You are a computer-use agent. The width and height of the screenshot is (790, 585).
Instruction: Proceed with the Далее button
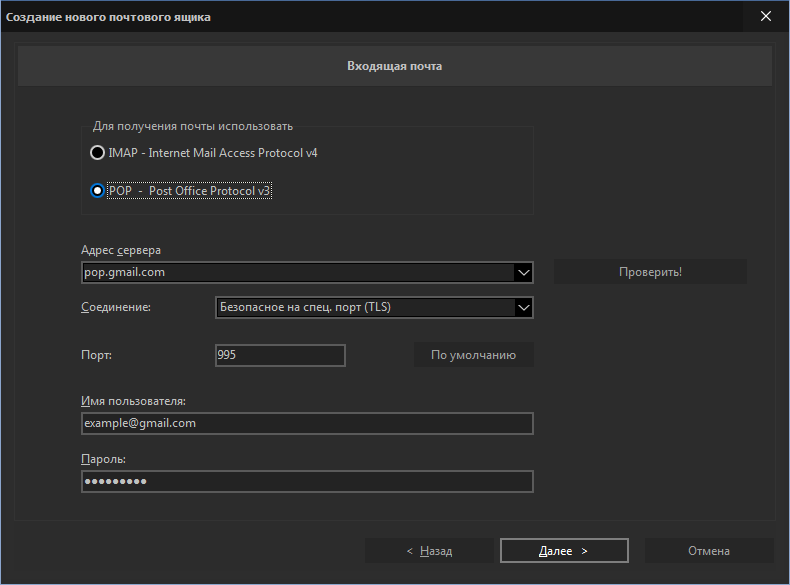click(x=564, y=551)
